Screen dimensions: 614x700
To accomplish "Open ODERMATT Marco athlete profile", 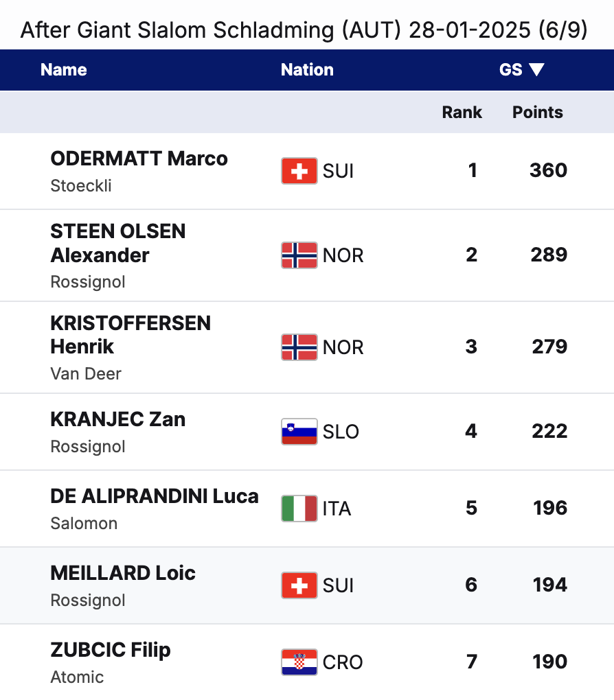I will tap(139, 159).
